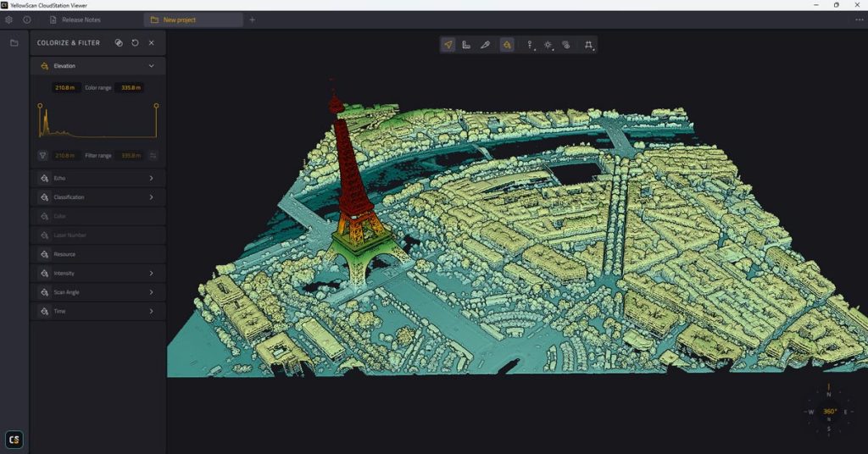Click the minimum filter range value field
The width and height of the screenshot is (868, 454).
pos(66,155)
